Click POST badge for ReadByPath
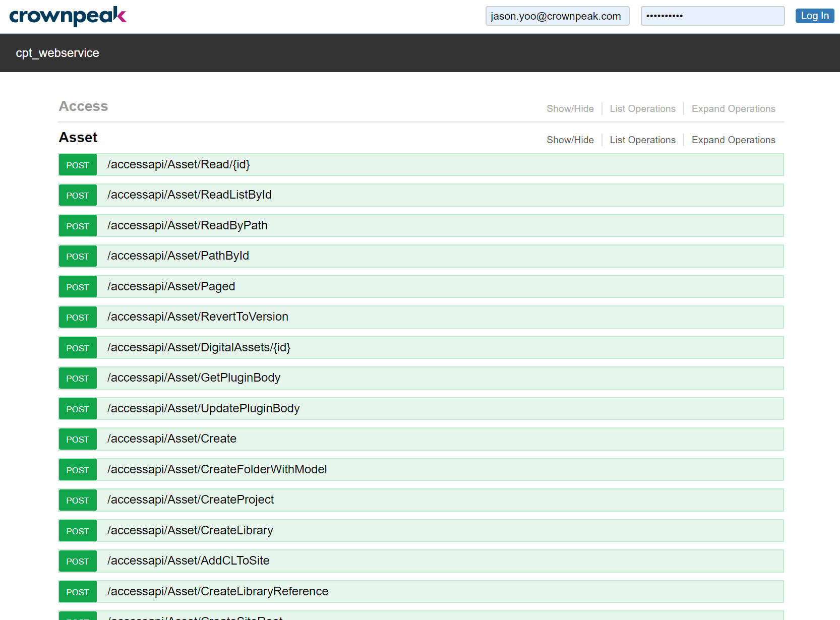Image resolution: width=840 pixels, height=620 pixels. [78, 226]
